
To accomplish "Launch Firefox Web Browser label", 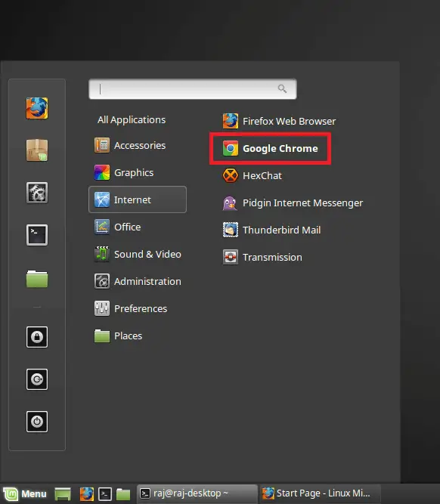I will point(289,121).
